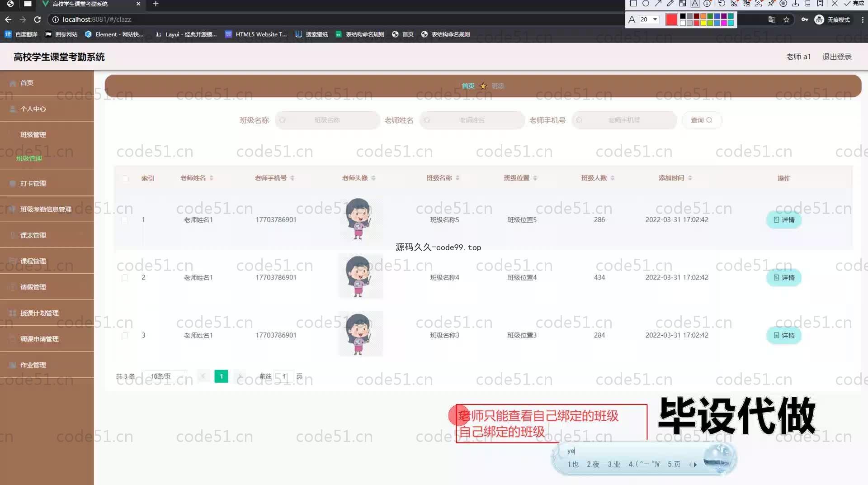
Task: Open the browser three-dot menu
Action: tap(863, 19)
